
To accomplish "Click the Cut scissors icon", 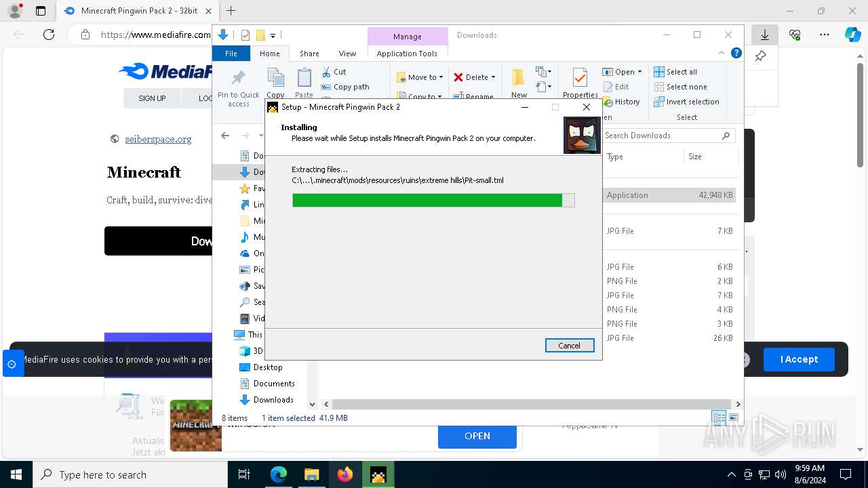I will [x=326, y=71].
